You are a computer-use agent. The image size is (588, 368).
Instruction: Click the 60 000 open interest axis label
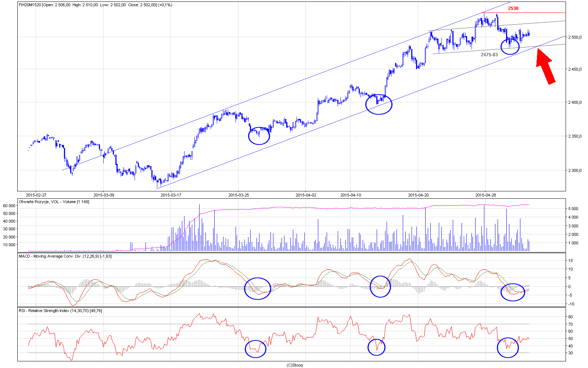tap(9, 205)
